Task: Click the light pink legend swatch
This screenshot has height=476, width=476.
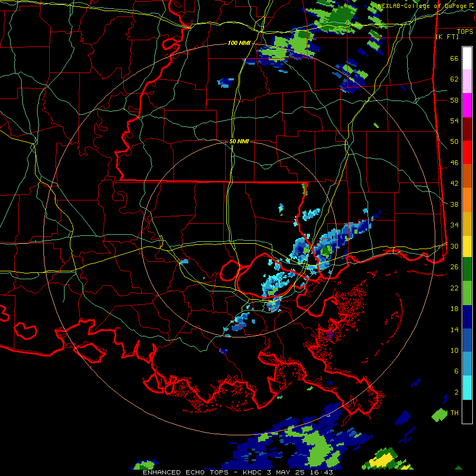Action: [467, 81]
